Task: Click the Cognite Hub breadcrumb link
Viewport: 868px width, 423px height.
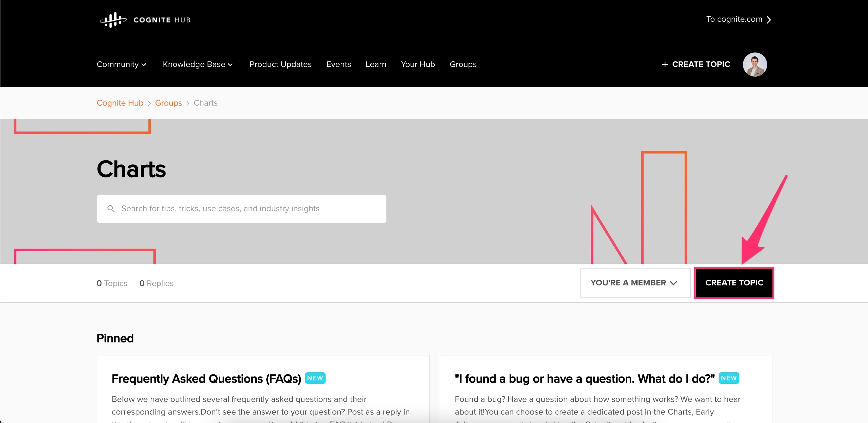Action: [x=120, y=103]
